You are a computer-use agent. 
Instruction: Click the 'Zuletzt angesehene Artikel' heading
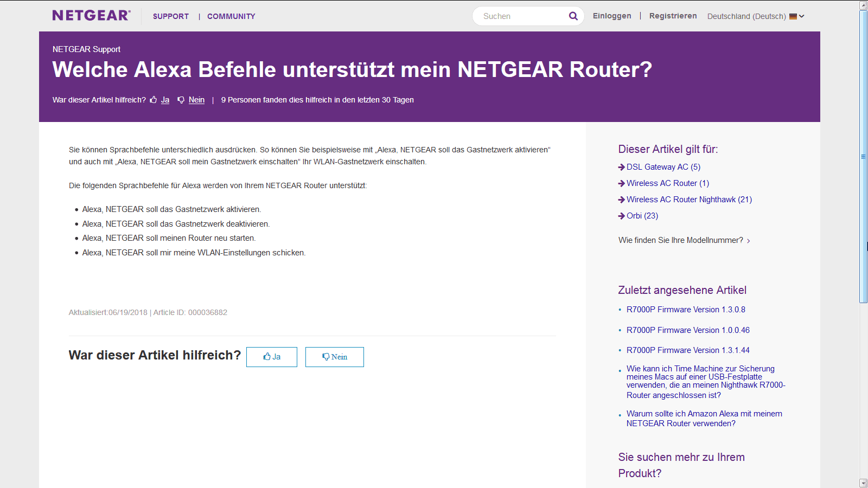click(682, 290)
